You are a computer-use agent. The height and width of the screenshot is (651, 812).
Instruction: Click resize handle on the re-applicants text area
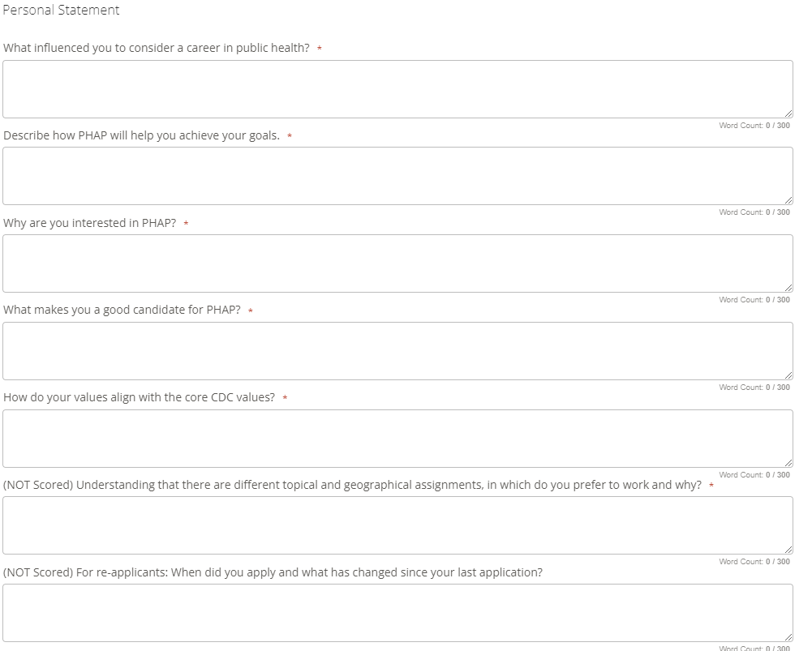click(788, 638)
